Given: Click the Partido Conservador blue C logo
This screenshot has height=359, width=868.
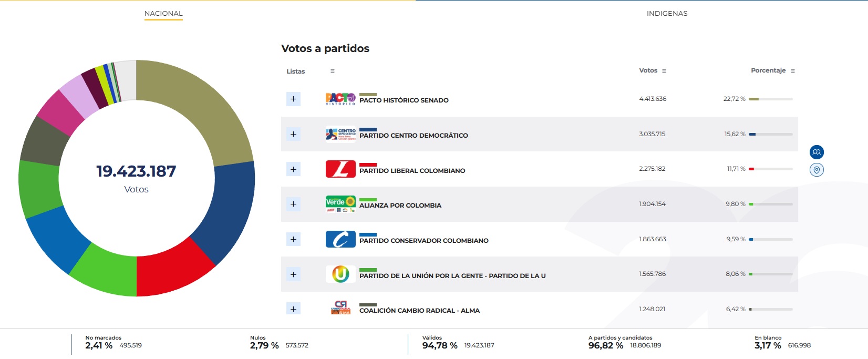Looking at the screenshot, I should (x=340, y=239).
